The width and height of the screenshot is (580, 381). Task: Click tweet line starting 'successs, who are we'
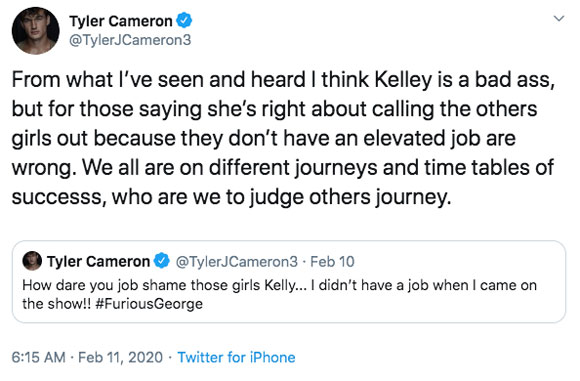tap(232, 197)
